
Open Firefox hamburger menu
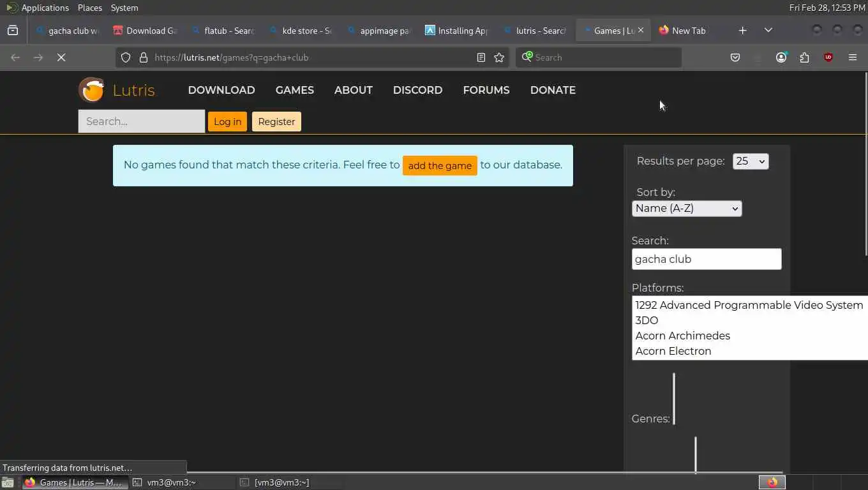853,57
